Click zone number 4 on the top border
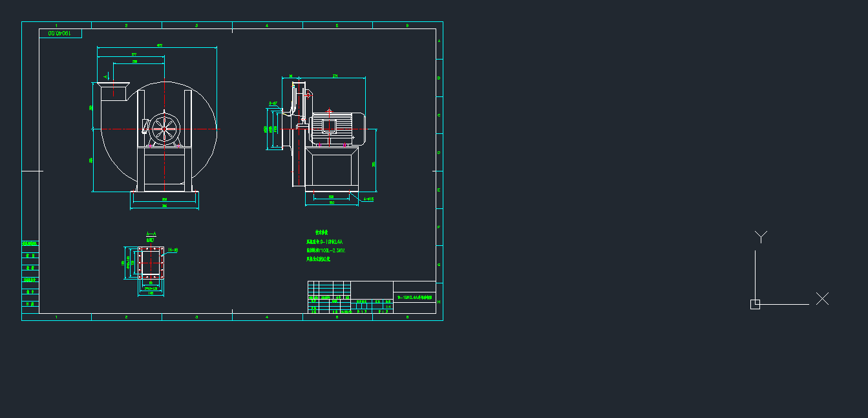Image resolution: width=868 pixels, height=418 pixels. pyautogui.click(x=267, y=25)
